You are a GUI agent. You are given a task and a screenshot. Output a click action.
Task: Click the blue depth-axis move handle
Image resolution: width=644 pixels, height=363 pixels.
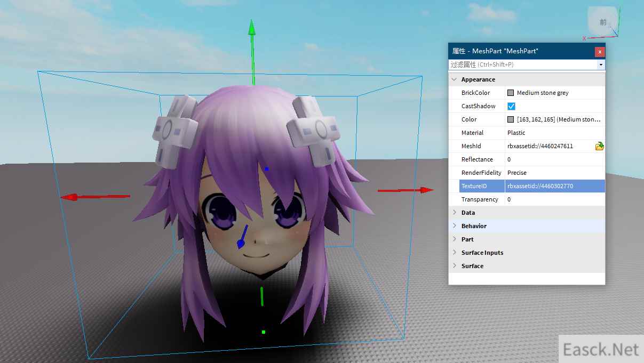pyautogui.click(x=241, y=244)
